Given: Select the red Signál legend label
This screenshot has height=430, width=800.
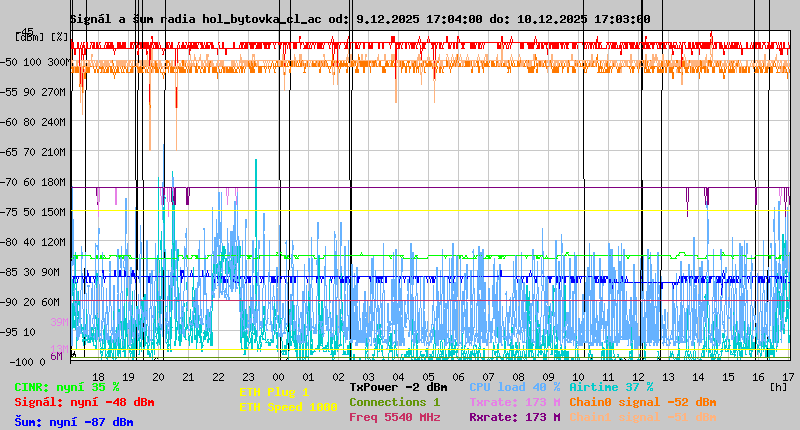Looking at the screenshot, I should coord(84,402).
